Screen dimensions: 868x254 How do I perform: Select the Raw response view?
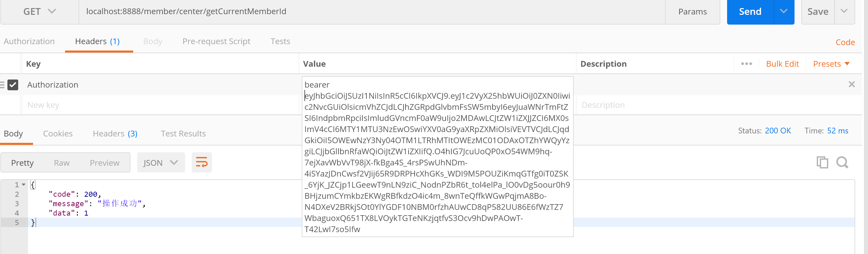pyautogui.click(x=62, y=163)
